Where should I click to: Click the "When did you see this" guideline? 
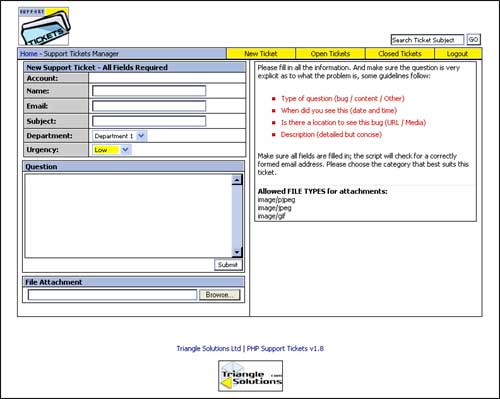tap(339, 111)
